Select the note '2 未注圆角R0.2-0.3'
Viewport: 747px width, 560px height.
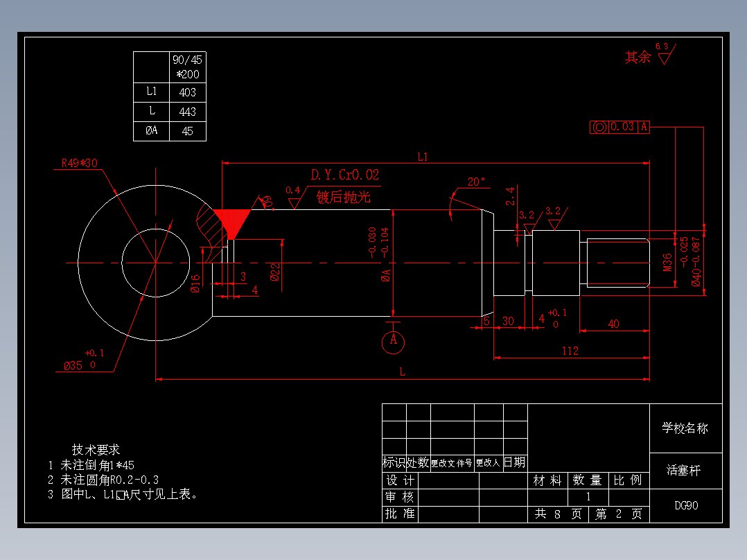103,480
